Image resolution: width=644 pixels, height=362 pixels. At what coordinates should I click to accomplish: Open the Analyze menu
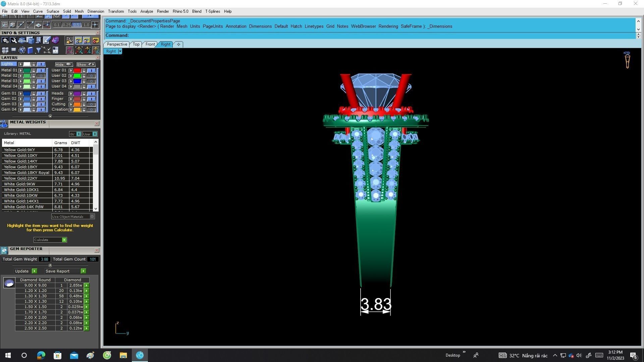146,11
